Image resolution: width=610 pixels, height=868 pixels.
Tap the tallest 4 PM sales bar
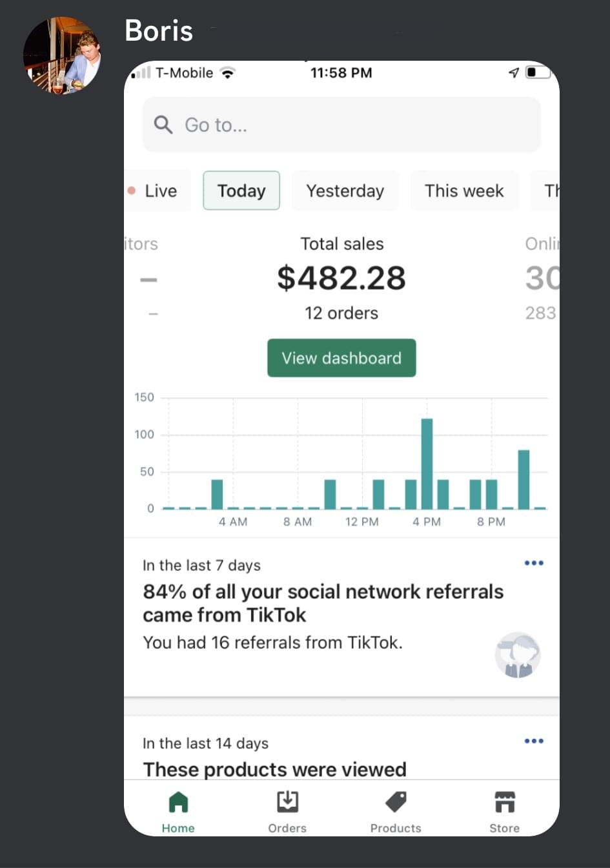click(x=427, y=464)
